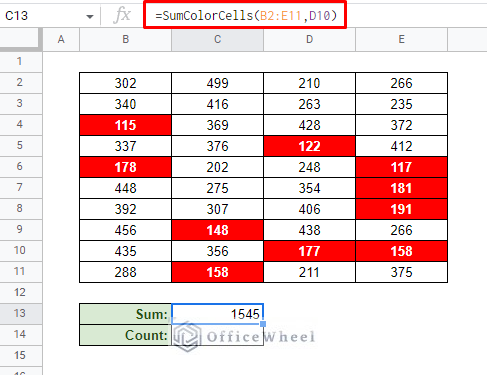The width and height of the screenshot is (487, 375).
Task: Click cell containing 340
Action: click(x=125, y=104)
